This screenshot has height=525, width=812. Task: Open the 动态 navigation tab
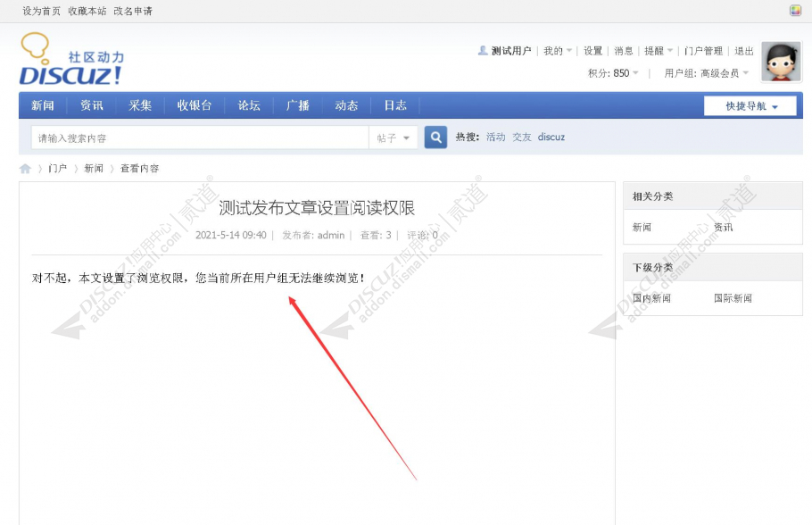coord(346,105)
